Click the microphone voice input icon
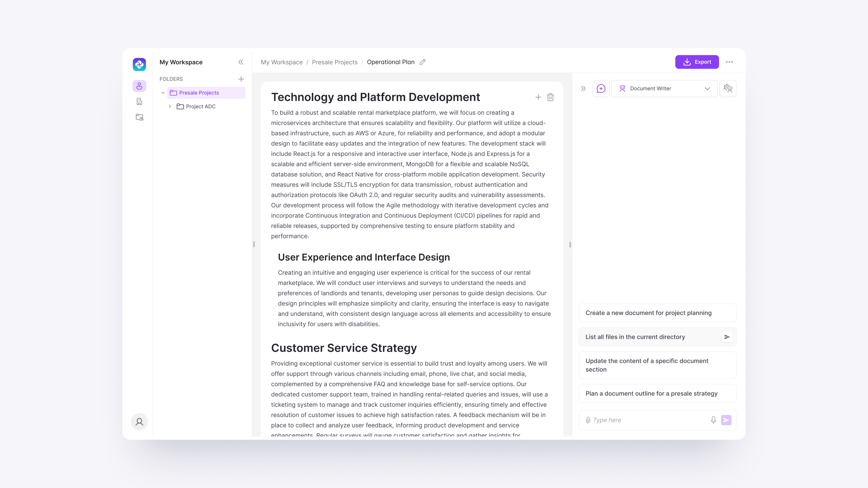 point(713,420)
